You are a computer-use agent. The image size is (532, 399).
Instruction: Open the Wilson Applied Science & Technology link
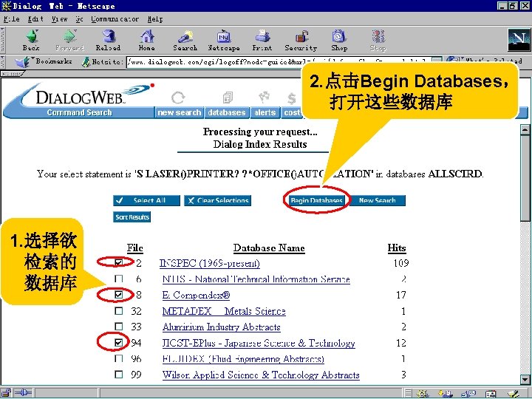261,375
